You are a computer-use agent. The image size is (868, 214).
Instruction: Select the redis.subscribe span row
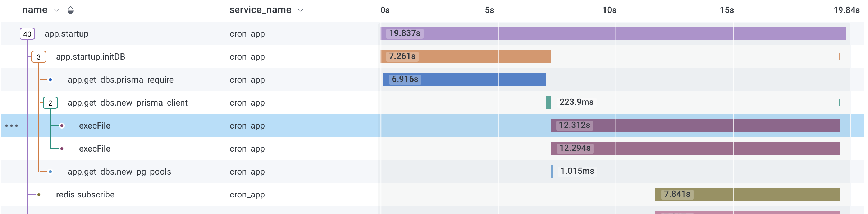[85, 194]
